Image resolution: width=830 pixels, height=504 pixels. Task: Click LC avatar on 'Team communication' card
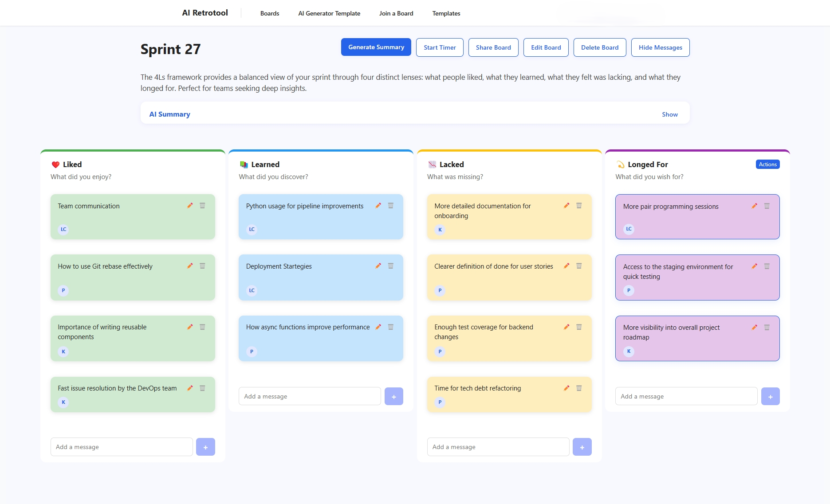[x=63, y=229]
